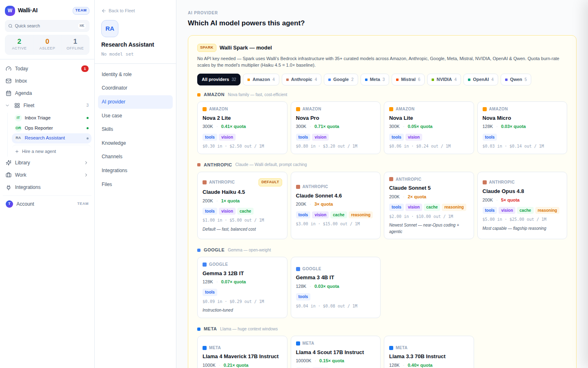Open the Ops Reporter agent

51,128
